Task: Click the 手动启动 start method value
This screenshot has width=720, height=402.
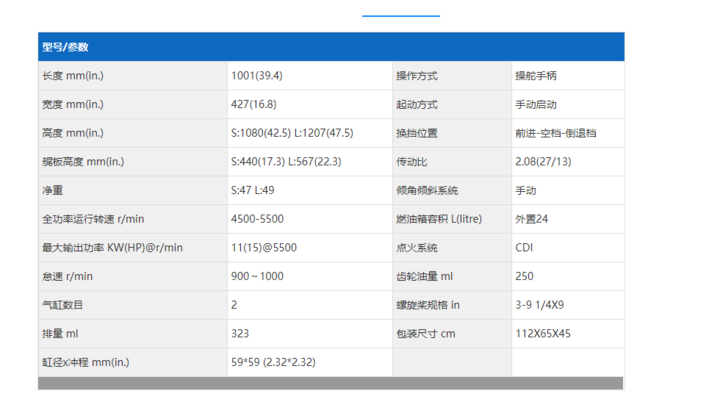Action: tap(537, 104)
